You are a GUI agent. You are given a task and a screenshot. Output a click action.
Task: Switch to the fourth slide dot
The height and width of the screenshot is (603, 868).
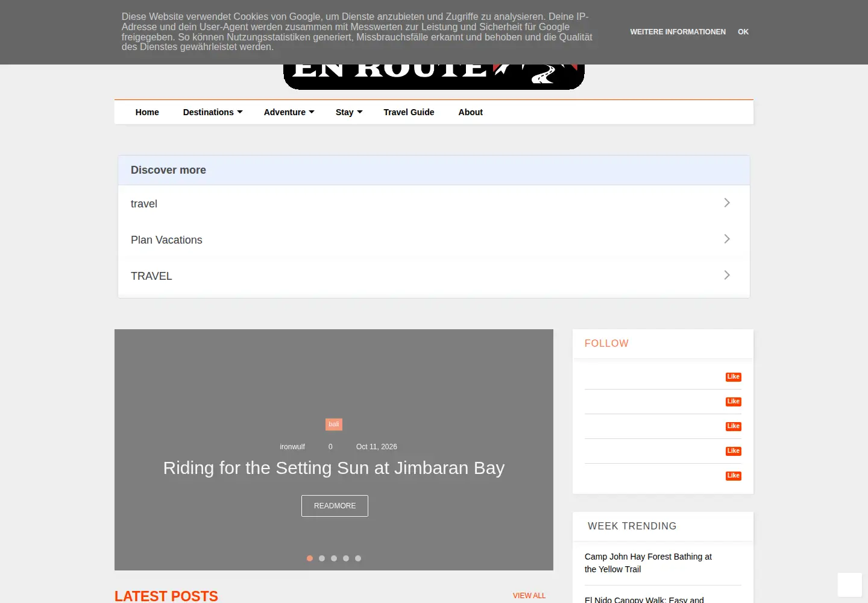click(346, 558)
